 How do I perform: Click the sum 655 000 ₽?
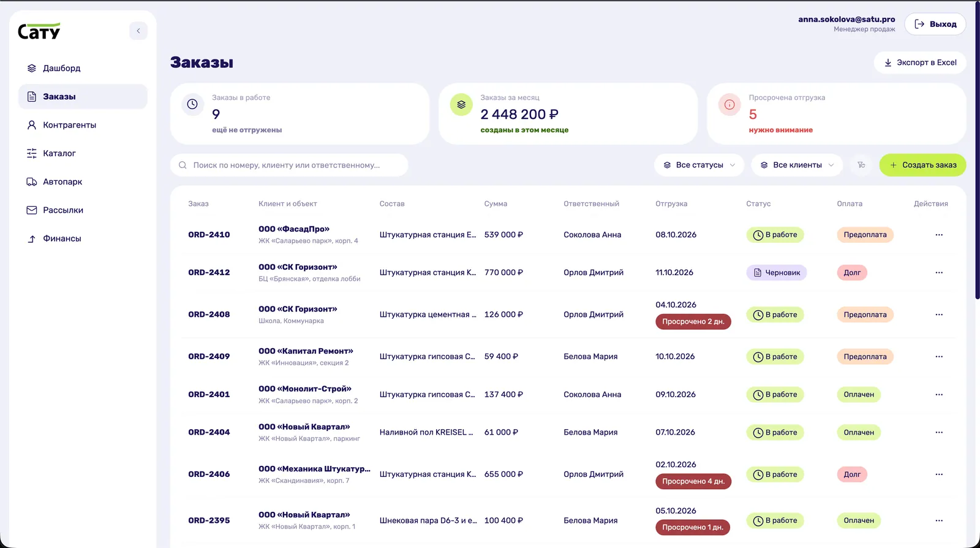point(503,474)
